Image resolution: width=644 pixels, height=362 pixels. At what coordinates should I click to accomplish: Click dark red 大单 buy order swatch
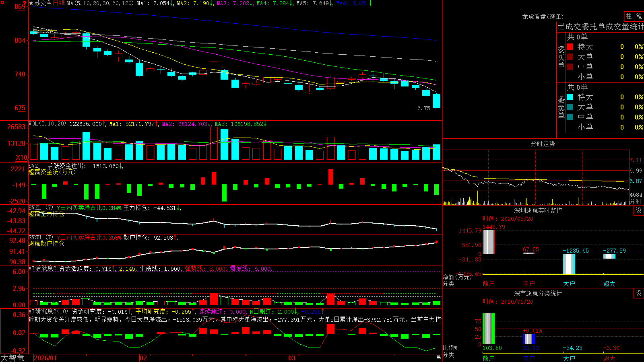pyautogui.click(x=570, y=57)
